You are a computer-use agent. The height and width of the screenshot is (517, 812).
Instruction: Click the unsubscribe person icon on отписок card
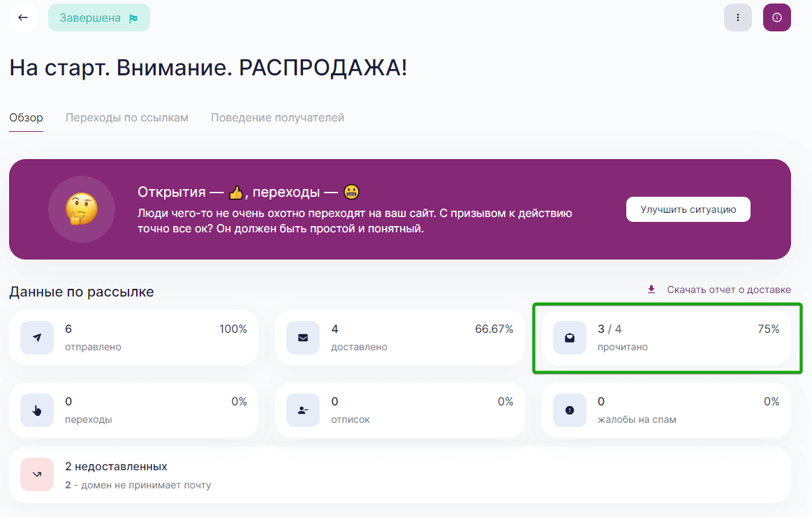click(302, 410)
